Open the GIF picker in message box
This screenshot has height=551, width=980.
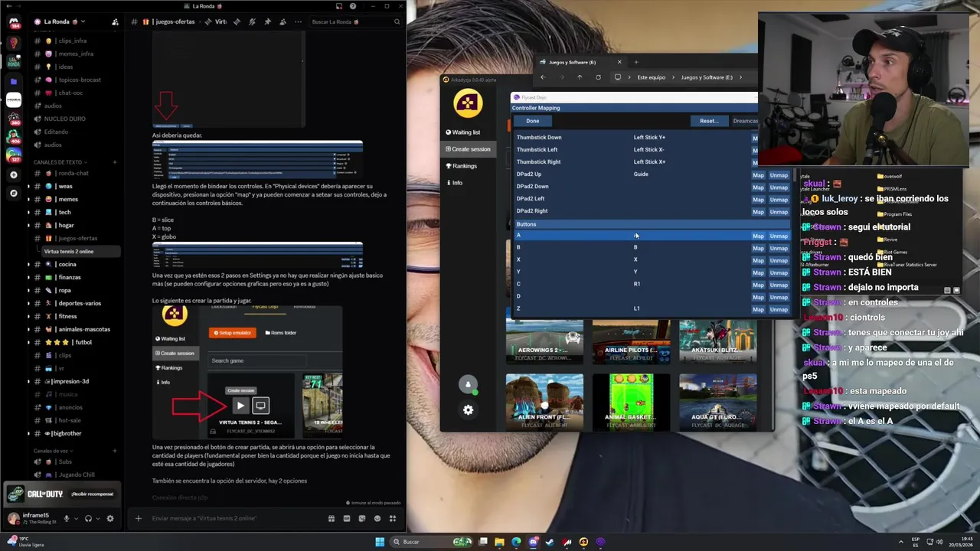(x=346, y=519)
